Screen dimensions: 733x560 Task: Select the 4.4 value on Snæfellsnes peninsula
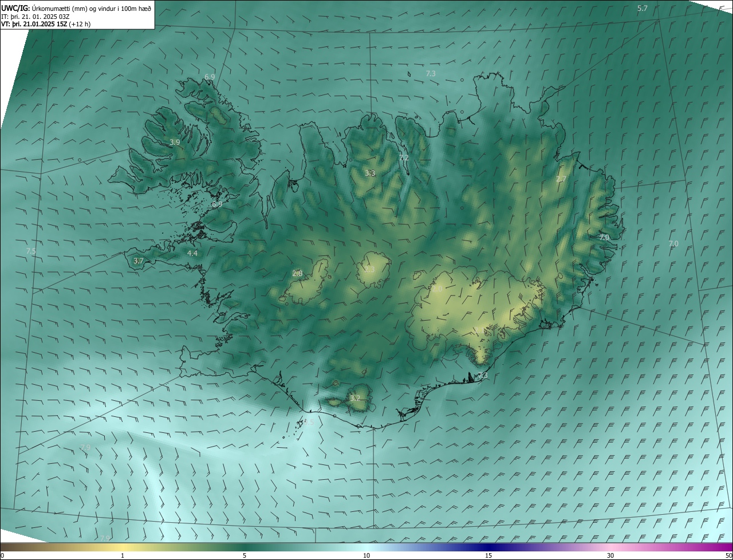[x=192, y=253]
